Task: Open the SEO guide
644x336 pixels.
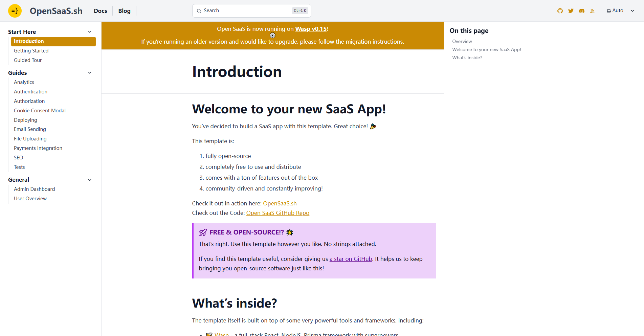Action: click(18, 158)
